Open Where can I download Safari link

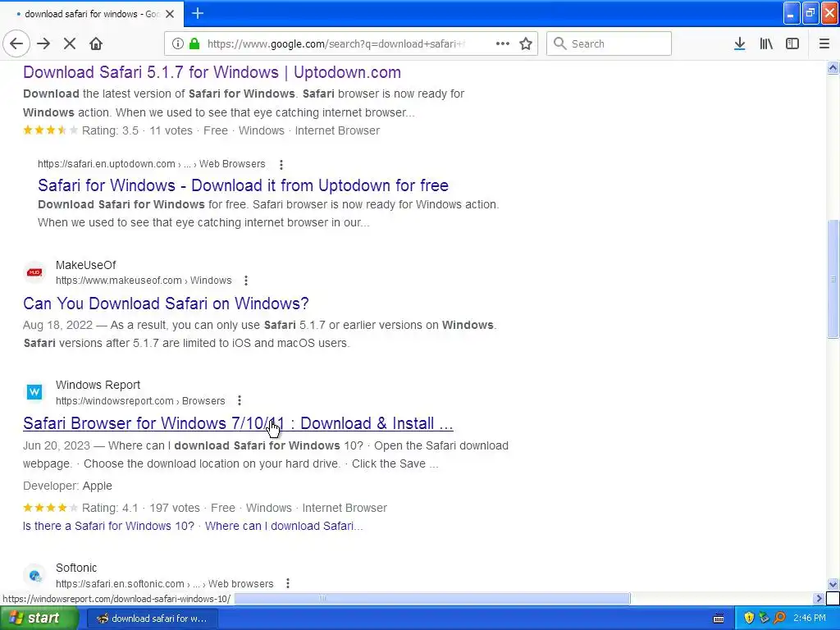(284, 526)
